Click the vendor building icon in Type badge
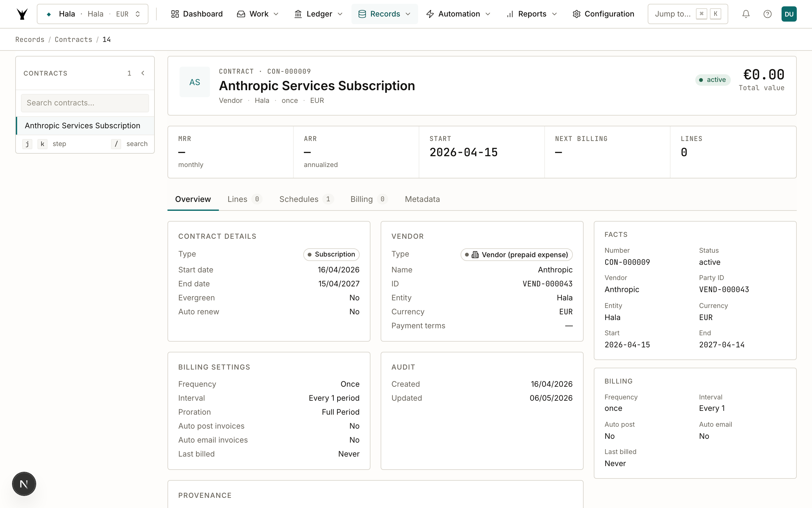 pyautogui.click(x=475, y=255)
